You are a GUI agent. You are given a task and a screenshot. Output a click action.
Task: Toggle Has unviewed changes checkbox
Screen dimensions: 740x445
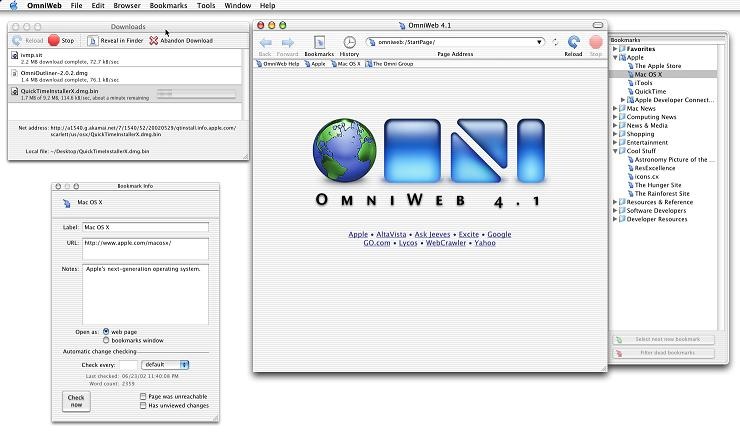tap(143, 405)
